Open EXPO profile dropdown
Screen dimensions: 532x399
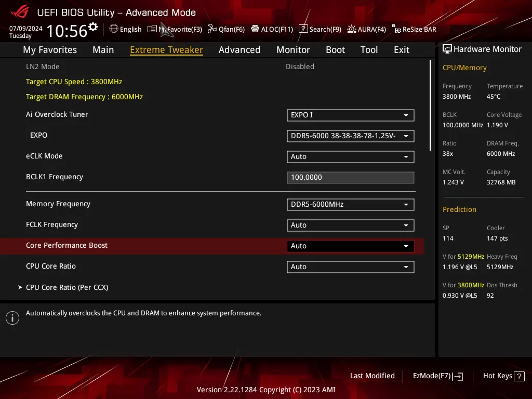[x=351, y=136]
